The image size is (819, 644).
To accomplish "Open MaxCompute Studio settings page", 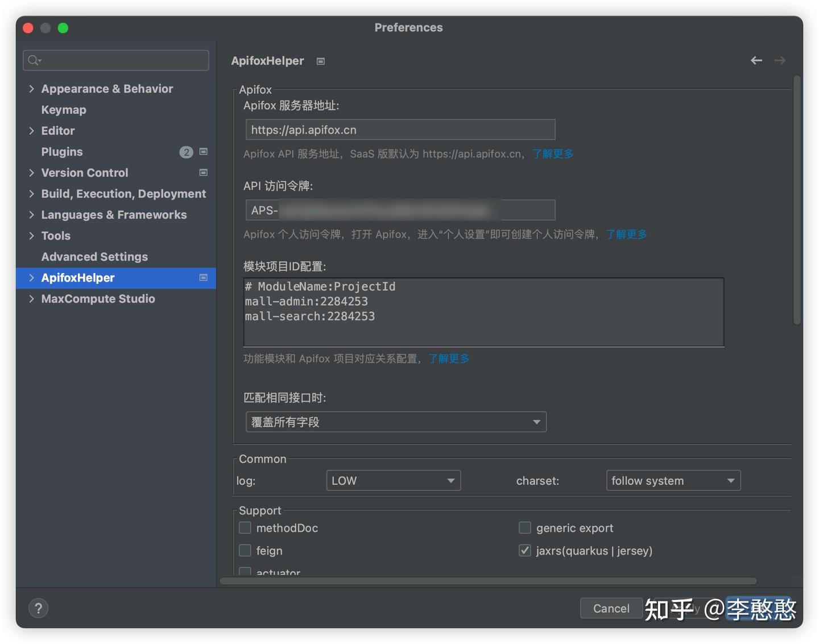I will [x=98, y=299].
